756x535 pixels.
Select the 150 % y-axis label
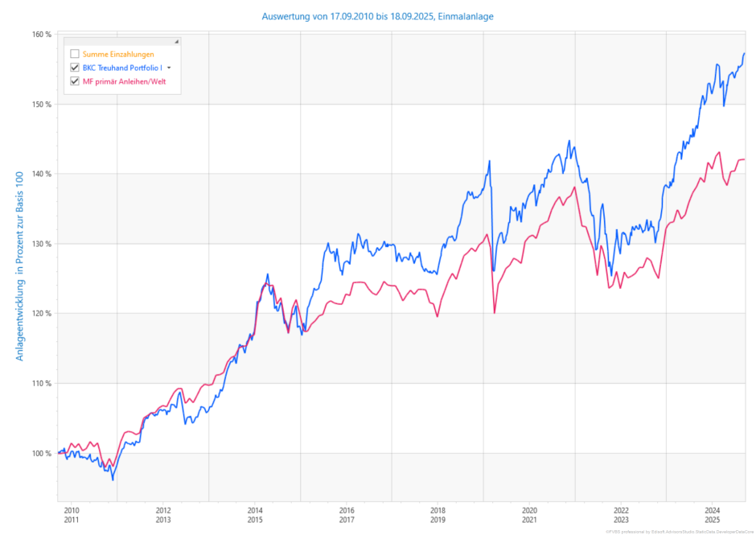pos(42,105)
